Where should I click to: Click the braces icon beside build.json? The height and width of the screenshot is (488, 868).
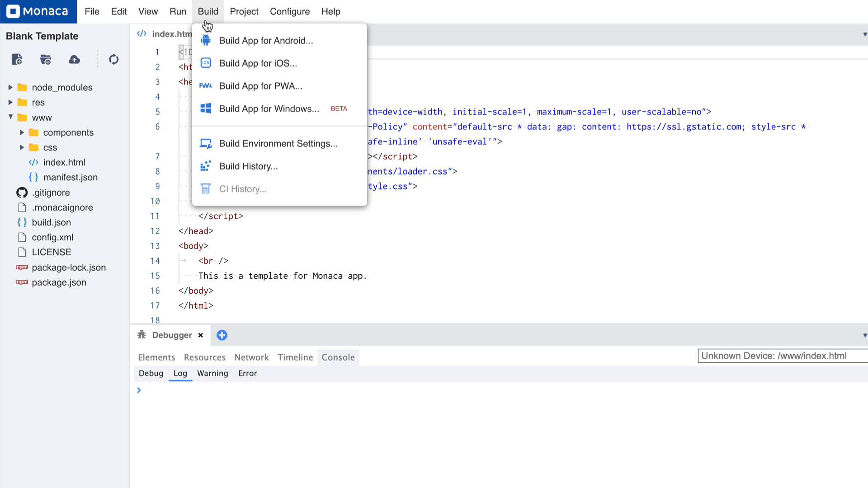(x=22, y=222)
